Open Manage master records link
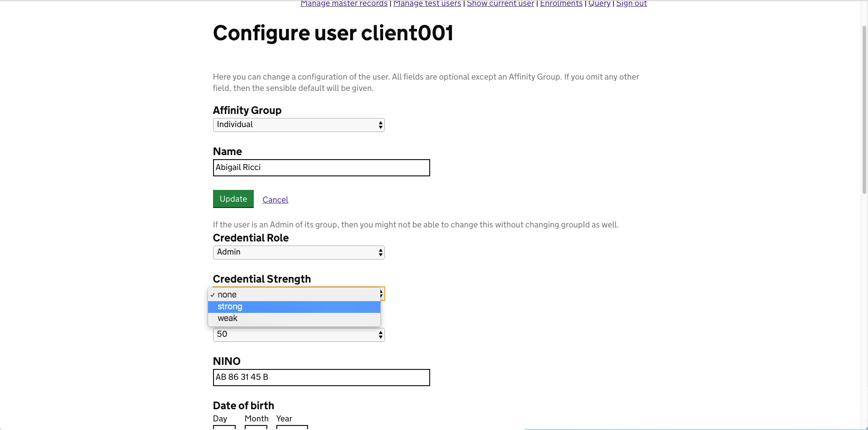Image resolution: width=868 pixels, height=430 pixels. [x=344, y=4]
